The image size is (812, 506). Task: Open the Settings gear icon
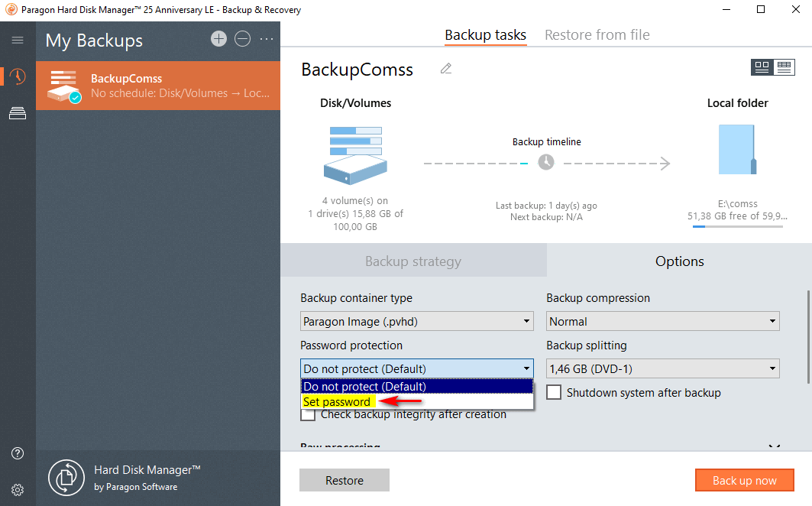(x=18, y=489)
